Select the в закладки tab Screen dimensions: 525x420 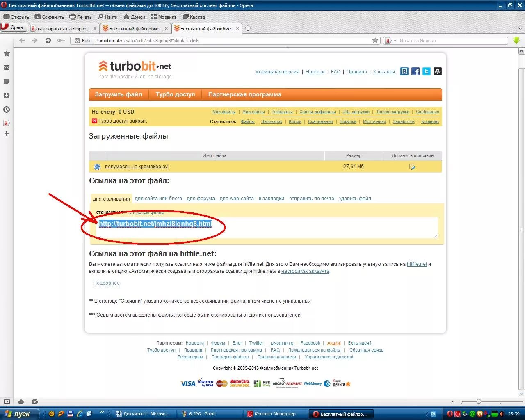coord(272,199)
